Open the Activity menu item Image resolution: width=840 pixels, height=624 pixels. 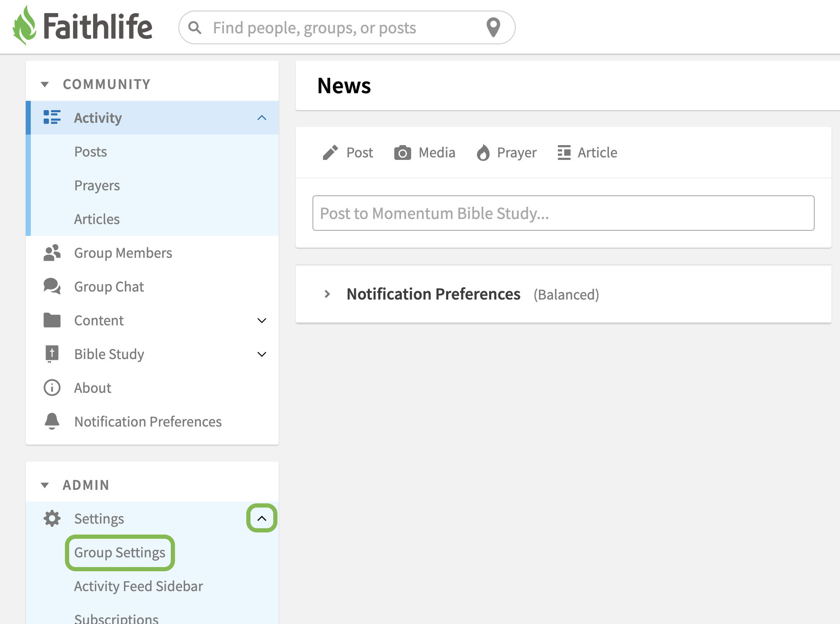tap(152, 118)
